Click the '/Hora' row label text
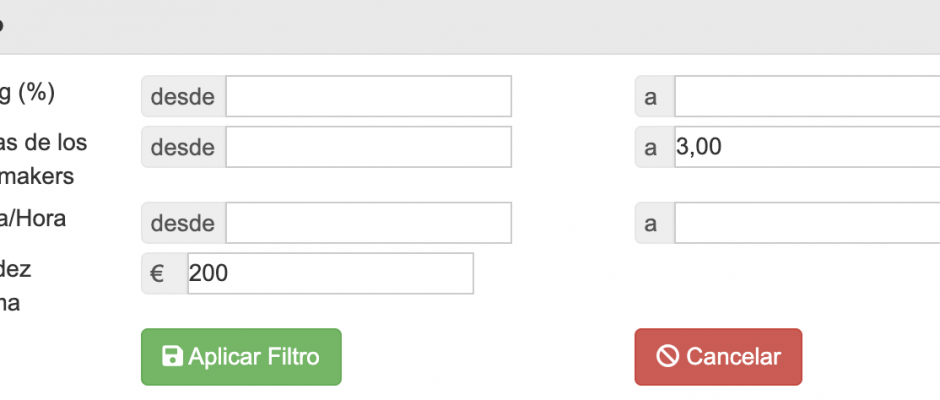Image resolution: width=940 pixels, height=400 pixels. pos(34,218)
